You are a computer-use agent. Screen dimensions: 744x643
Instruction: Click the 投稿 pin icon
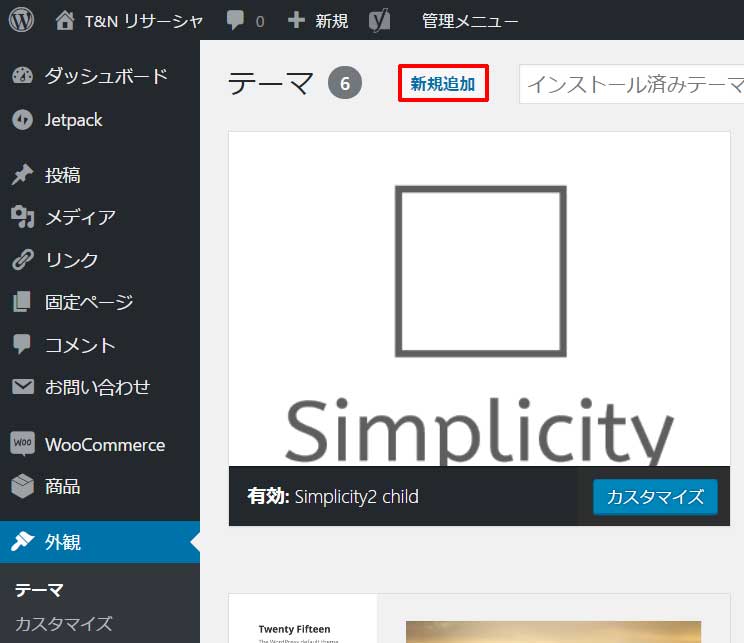tap(22, 176)
